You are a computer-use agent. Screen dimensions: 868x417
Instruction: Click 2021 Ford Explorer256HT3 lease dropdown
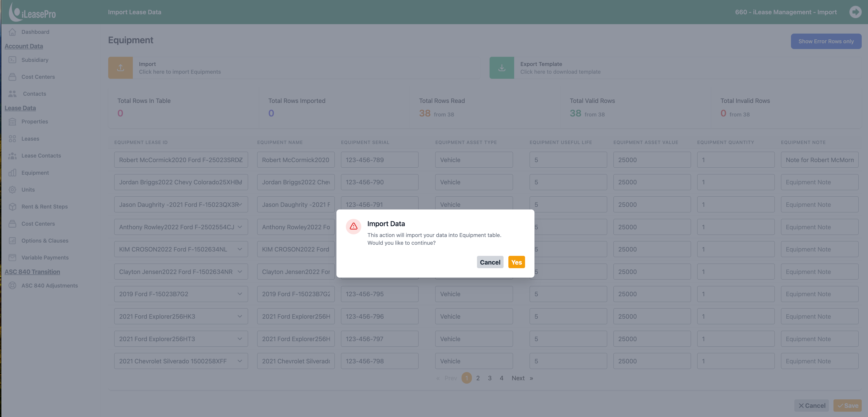181,339
